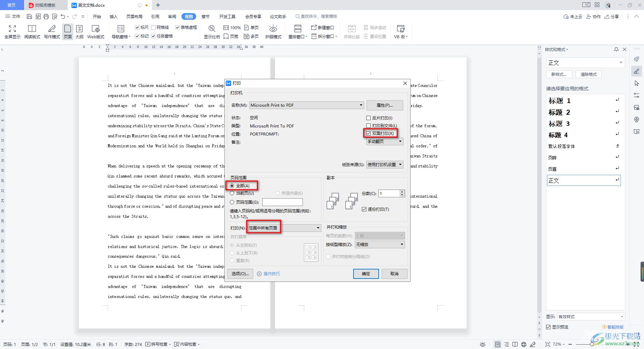Click the add new tab plus icon

[158, 5]
